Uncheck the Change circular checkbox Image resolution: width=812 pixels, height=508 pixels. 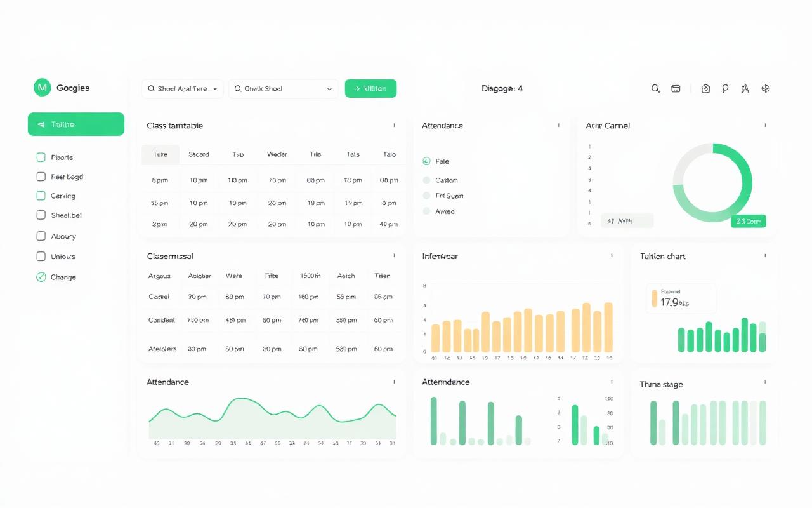coord(41,277)
